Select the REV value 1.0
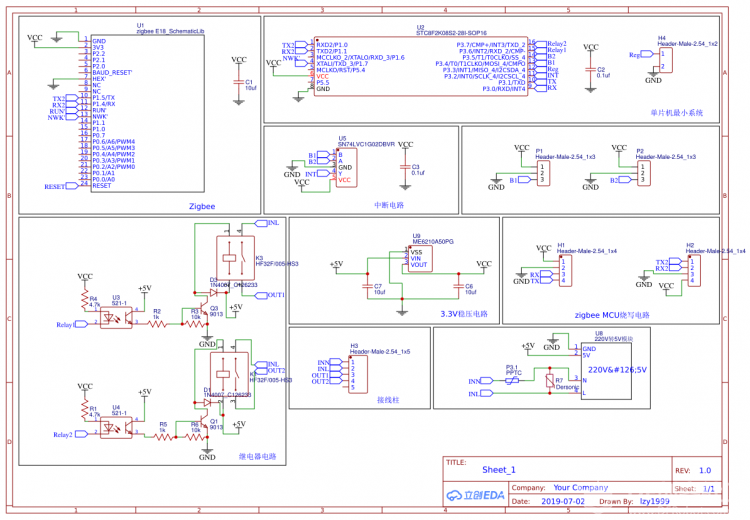Screen dimensions: 750x520 pyautogui.click(x=705, y=470)
